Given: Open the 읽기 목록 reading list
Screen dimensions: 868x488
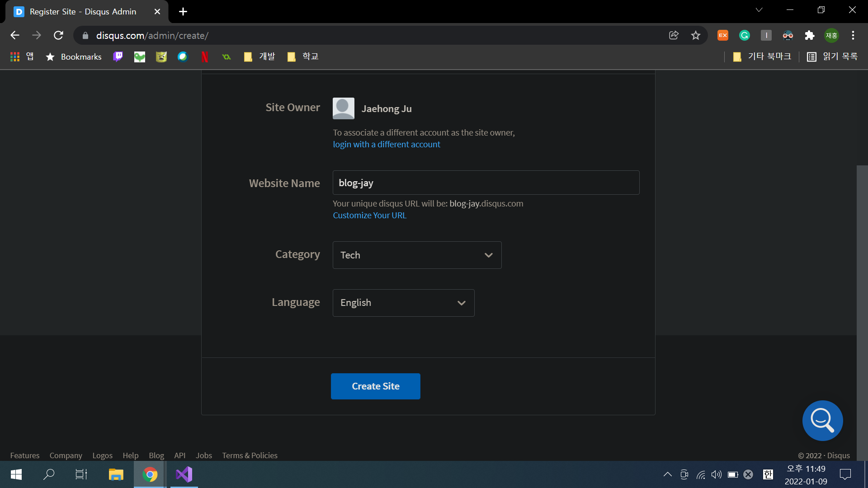Looking at the screenshot, I should pos(832,56).
